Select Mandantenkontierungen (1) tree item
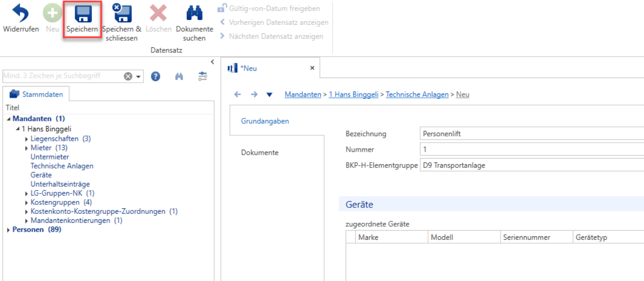Image resolution: width=644 pixels, height=281 pixels. [x=76, y=220]
